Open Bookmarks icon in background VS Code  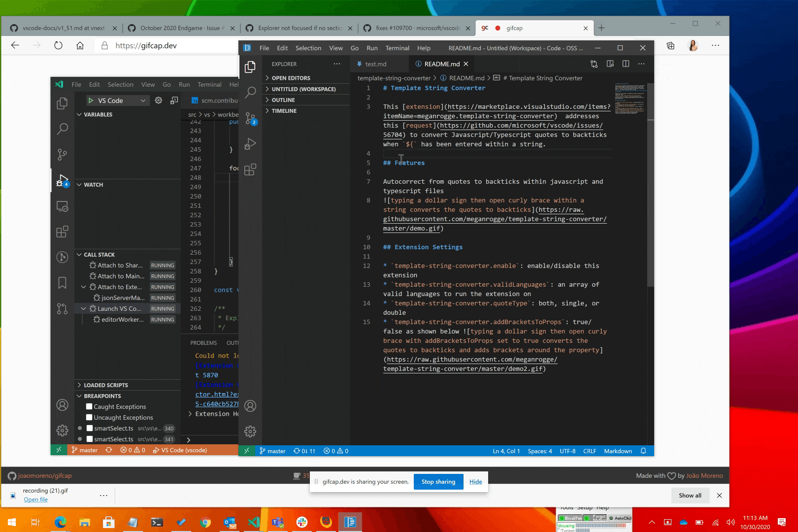click(x=62, y=283)
